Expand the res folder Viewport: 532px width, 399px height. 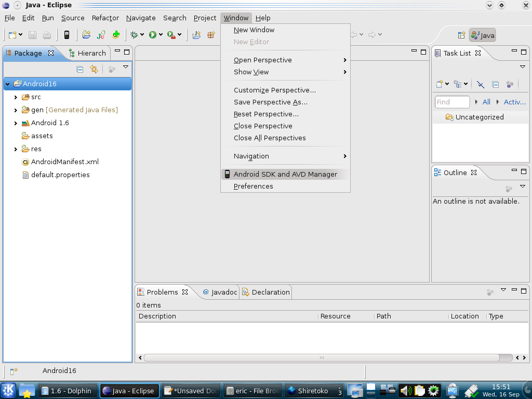pos(16,149)
